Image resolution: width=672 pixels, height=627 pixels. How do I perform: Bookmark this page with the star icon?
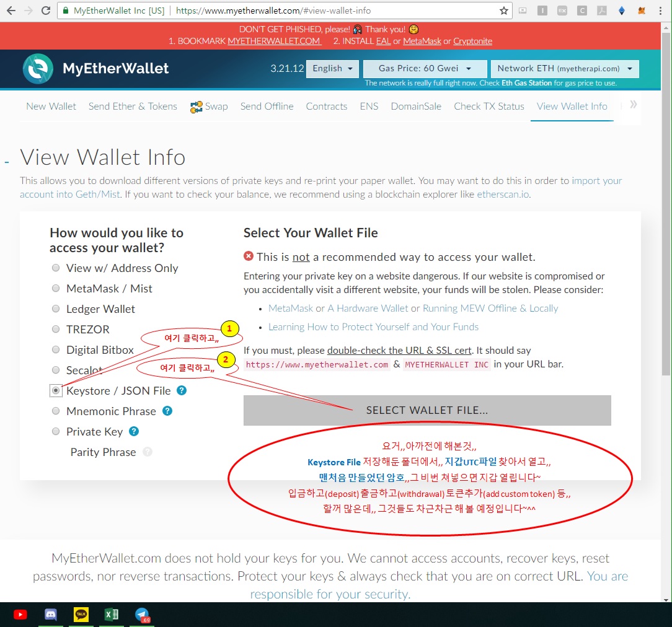point(503,11)
